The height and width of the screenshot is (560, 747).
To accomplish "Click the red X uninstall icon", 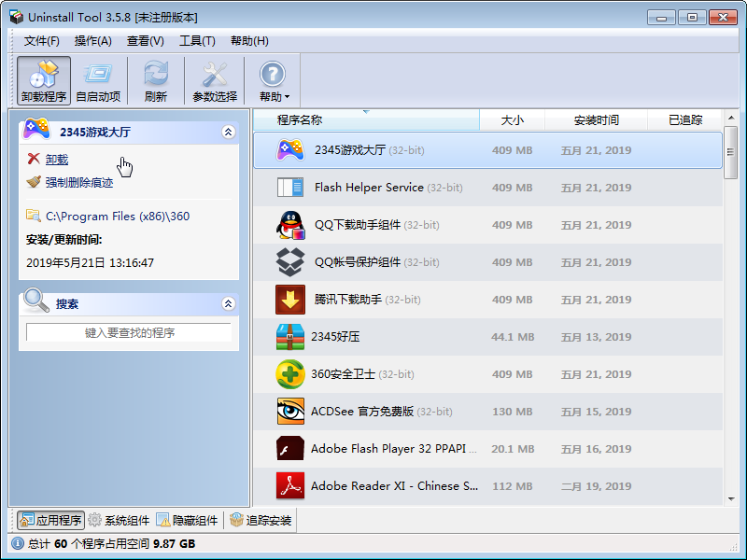I will click(x=34, y=159).
